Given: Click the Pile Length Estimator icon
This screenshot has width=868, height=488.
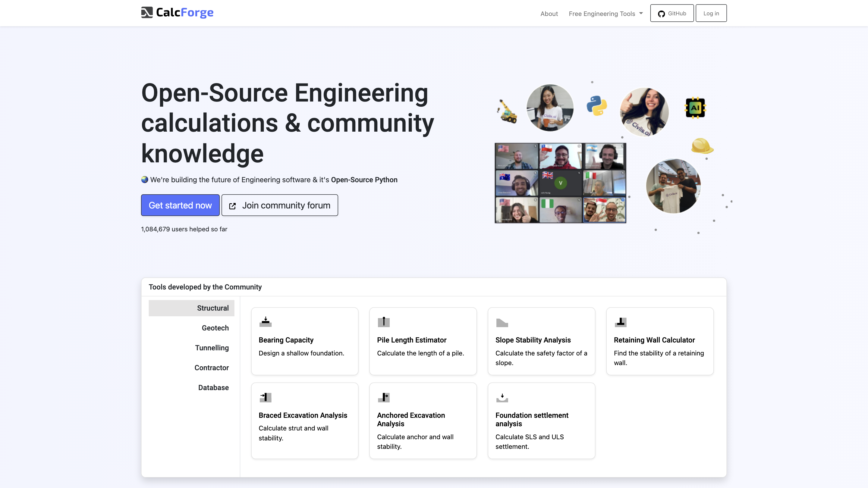Looking at the screenshot, I should pyautogui.click(x=383, y=322).
